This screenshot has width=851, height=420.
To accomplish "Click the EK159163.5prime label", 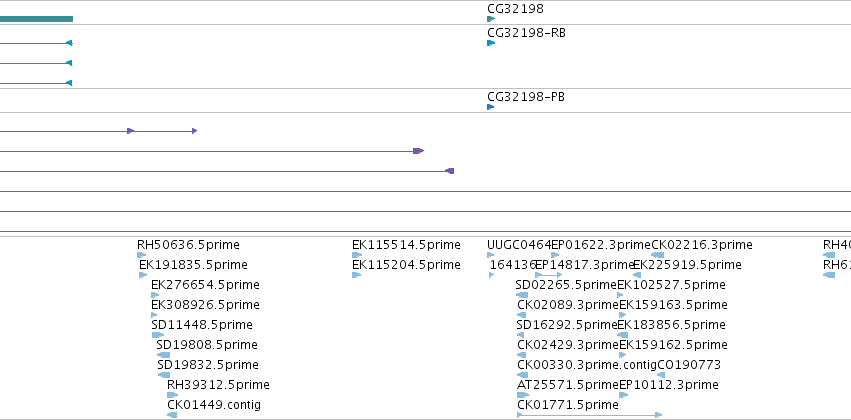I will (674, 305).
